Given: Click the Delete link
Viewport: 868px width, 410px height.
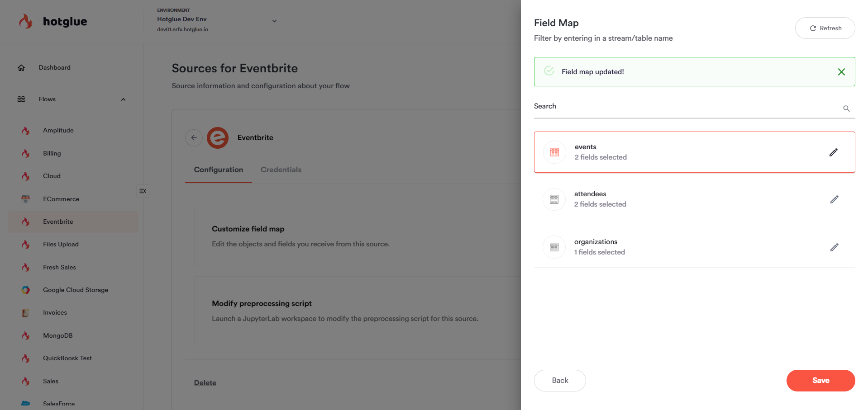Looking at the screenshot, I should click(x=205, y=383).
